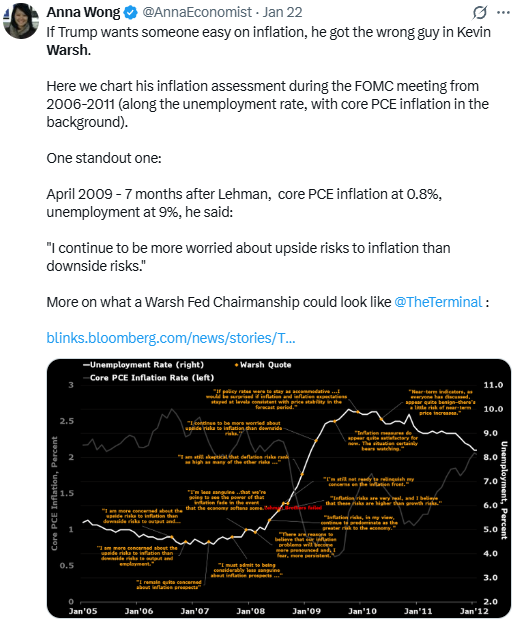Screen dimensions: 515x623
Task: Open the @AnnaEconomist handle
Action: click(x=197, y=12)
